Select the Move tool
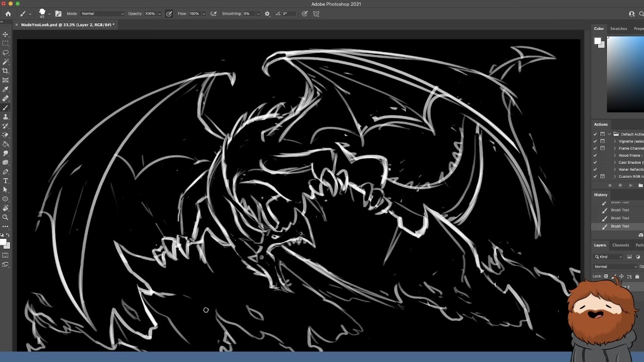 (x=5, y=35)
